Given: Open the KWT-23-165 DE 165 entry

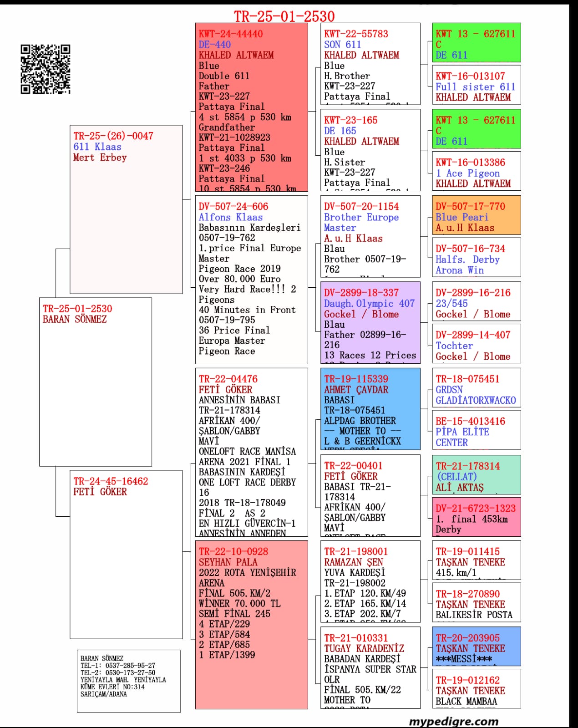Looking at the screenshot, I should (x=370, y=150).
